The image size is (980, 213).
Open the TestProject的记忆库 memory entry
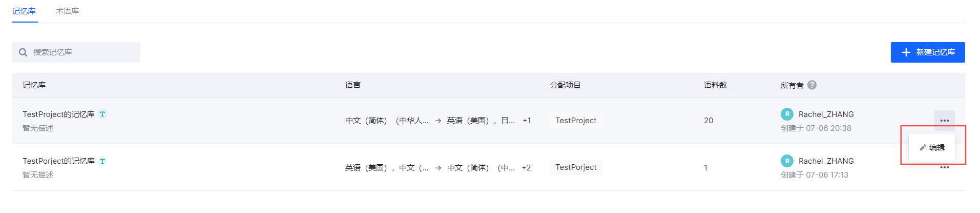point(58,114)
